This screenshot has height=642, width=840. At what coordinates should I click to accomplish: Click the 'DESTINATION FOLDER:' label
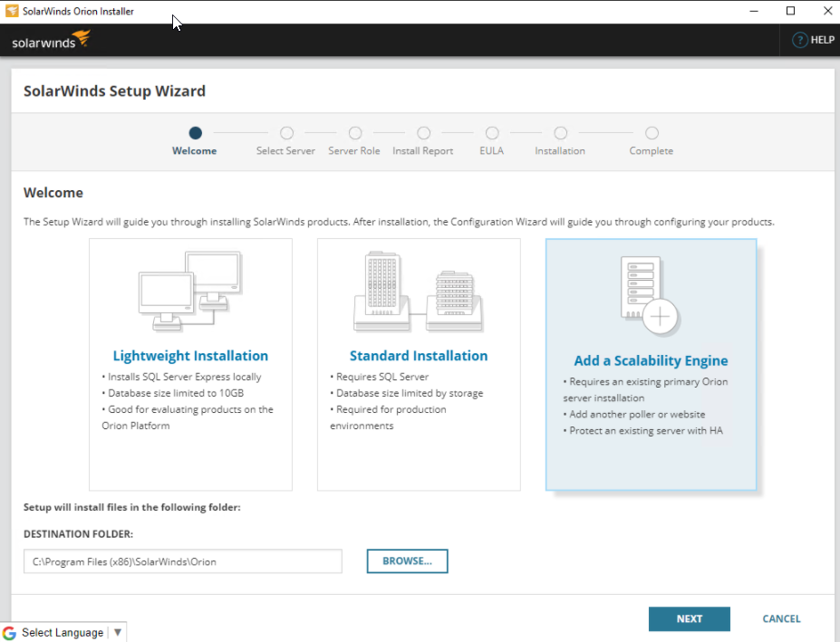click(x=78, y=534)
